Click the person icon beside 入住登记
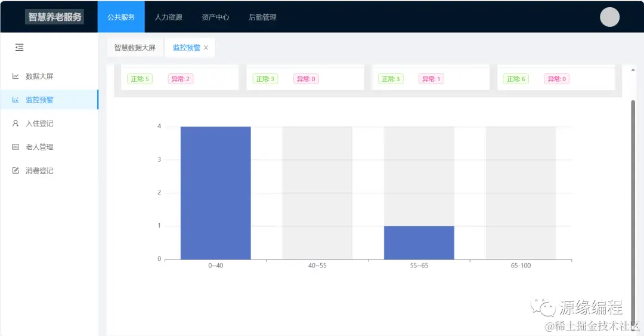Screen dimensions: 644x336 coord(16,124)
